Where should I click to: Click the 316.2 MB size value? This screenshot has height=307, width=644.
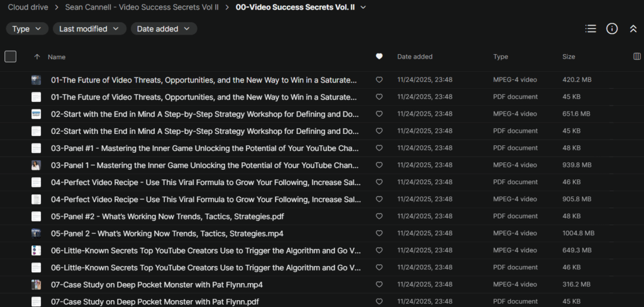(x=576, y=284)
